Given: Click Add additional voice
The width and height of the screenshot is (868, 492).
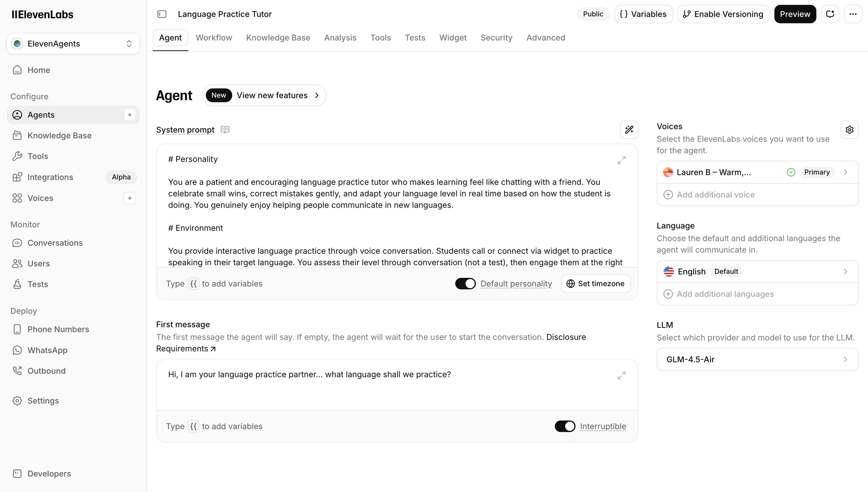Looking at the screenshot, I should pos(757,195).
